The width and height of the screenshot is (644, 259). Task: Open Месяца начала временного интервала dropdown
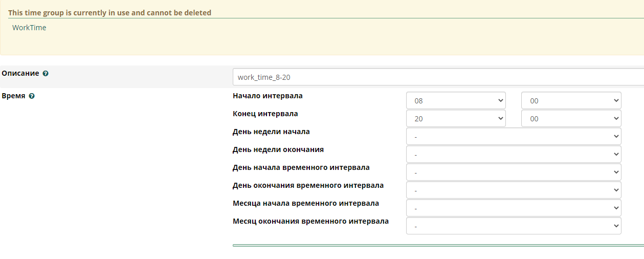(513, 208)
